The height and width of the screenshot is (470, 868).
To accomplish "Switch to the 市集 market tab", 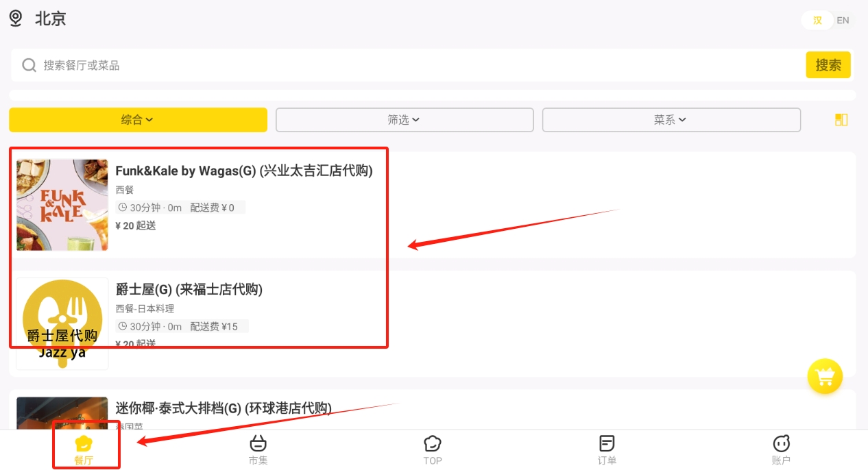I will [x=258, y=449].
